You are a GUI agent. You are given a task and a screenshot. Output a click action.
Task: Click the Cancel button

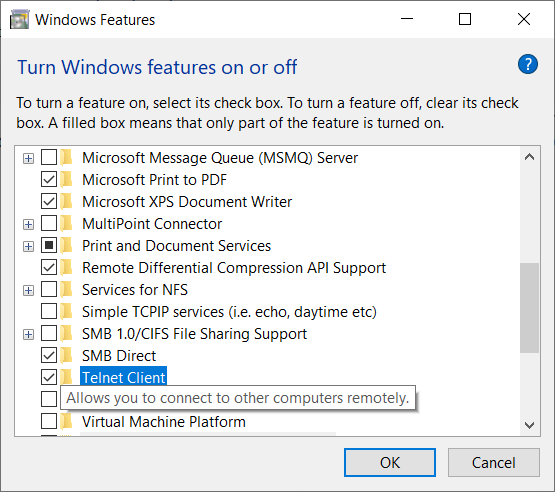[x=493, y=463]
